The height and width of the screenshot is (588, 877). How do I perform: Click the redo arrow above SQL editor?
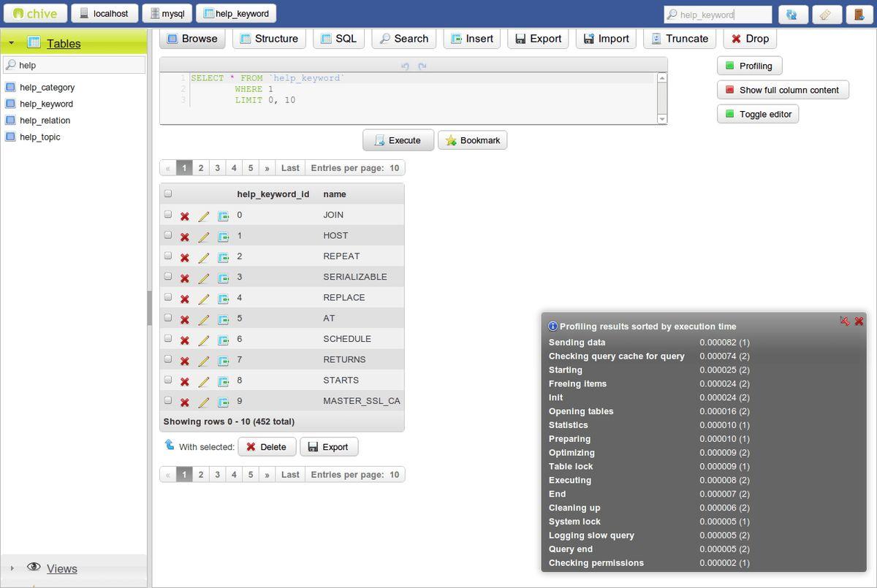(422, 66)
